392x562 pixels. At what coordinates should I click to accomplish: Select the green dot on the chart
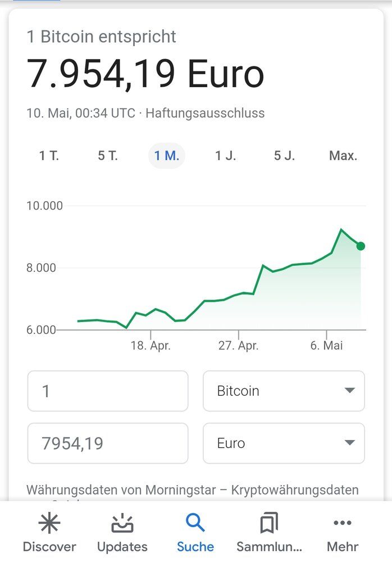(x=362, y=246)
